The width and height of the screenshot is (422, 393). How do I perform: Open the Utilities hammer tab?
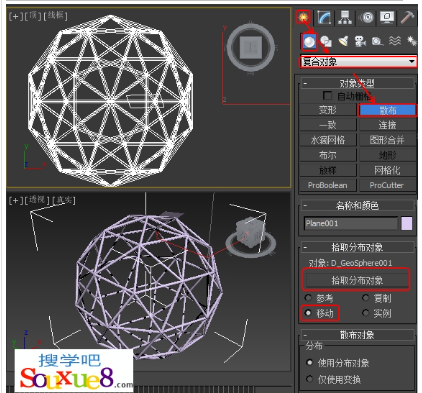[407, 17]
